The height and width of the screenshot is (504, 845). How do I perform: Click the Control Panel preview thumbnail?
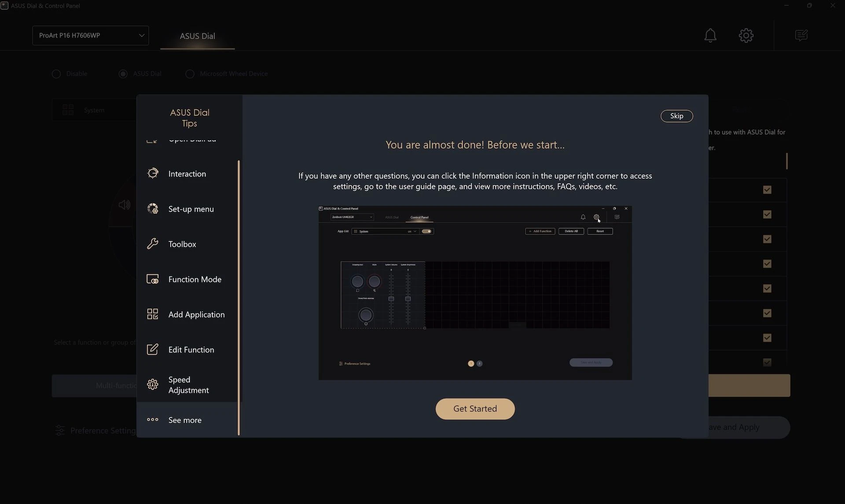tap(475, 292)
